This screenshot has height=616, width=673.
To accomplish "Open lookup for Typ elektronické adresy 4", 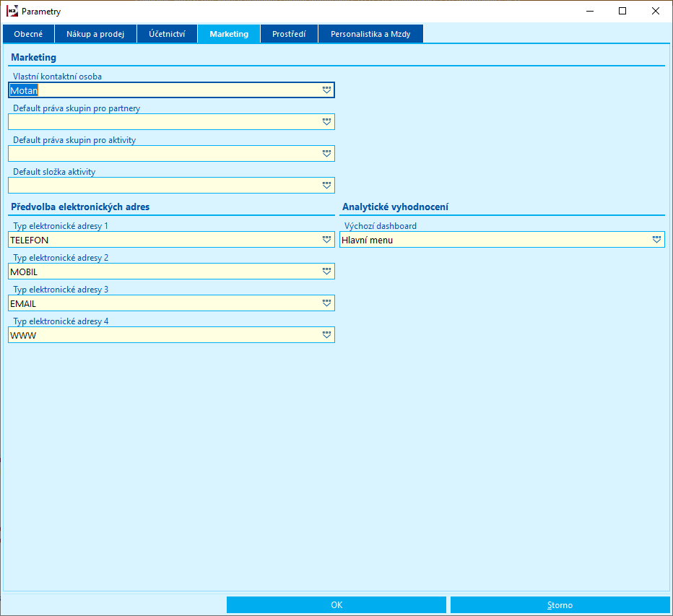I will coord(326,335).
